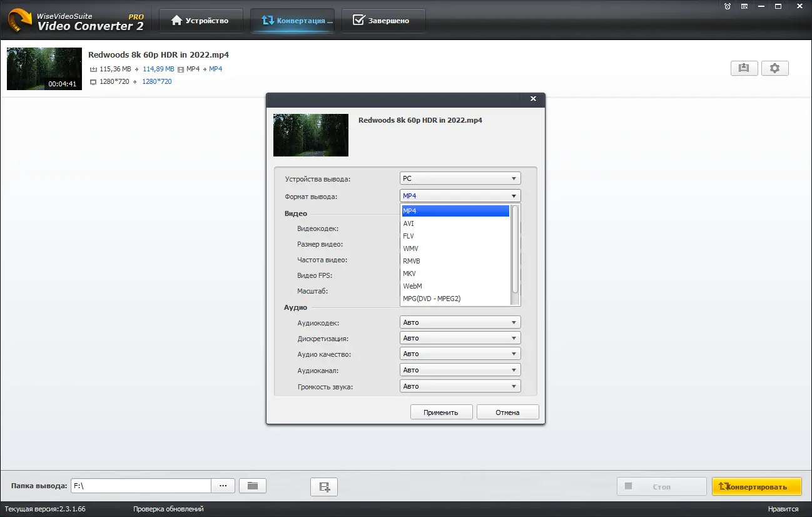Open the main menu icon in title bar
This screenshot has height=517, width=812.
[x=744, y=6]
